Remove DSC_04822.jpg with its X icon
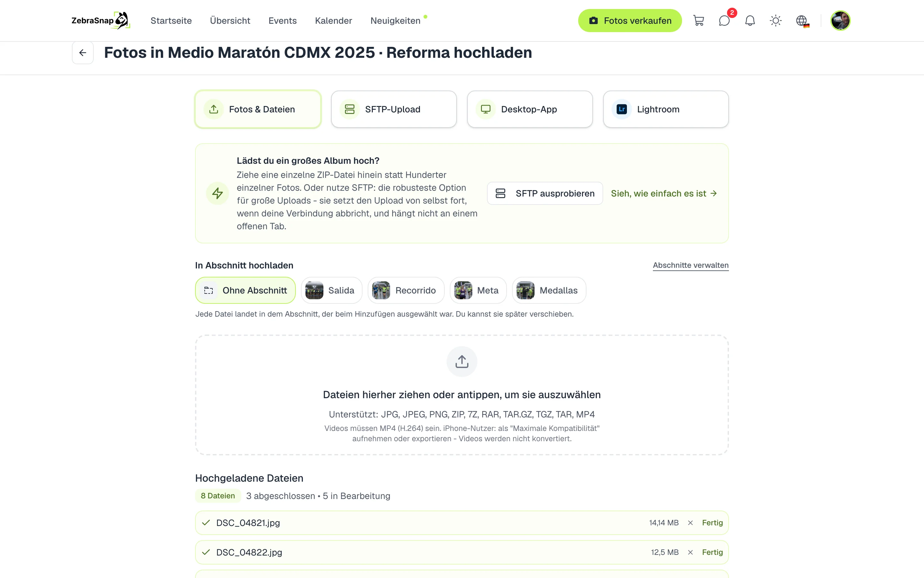Viewport: 924px width, 578px height. click(x=690, y=552)
